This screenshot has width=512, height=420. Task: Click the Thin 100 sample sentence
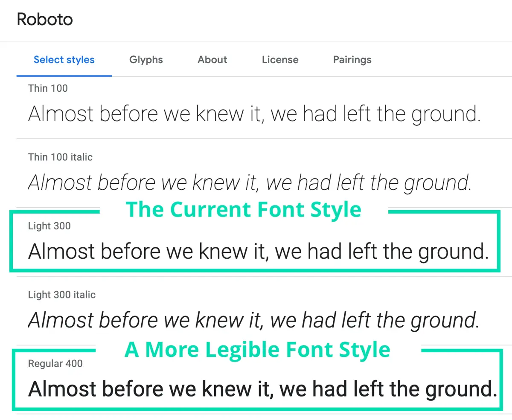pyautogui.click(x=254, y=115)
